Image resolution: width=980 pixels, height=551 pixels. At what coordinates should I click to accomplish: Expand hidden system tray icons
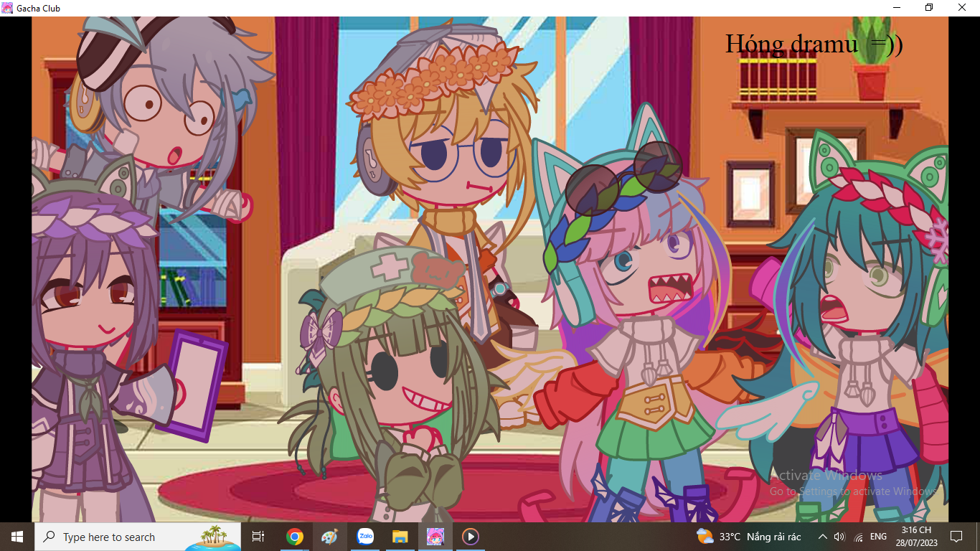(x=823, y=537)
